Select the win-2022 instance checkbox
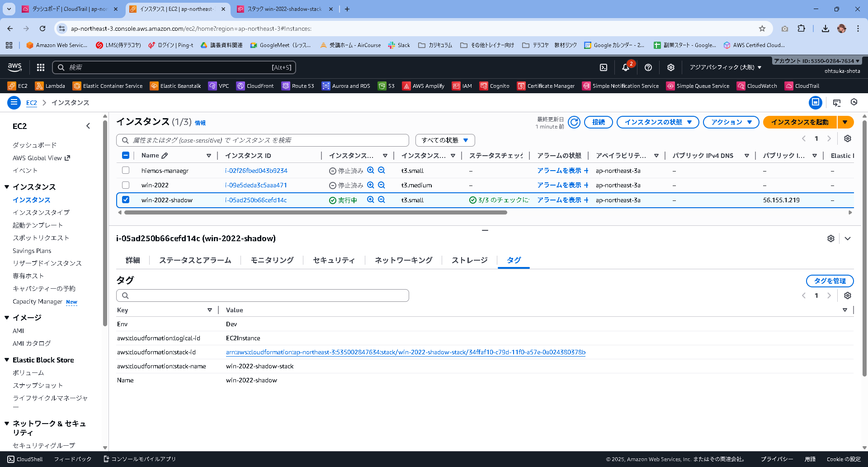This screenshot has height=467, width=868. (126, 185)
